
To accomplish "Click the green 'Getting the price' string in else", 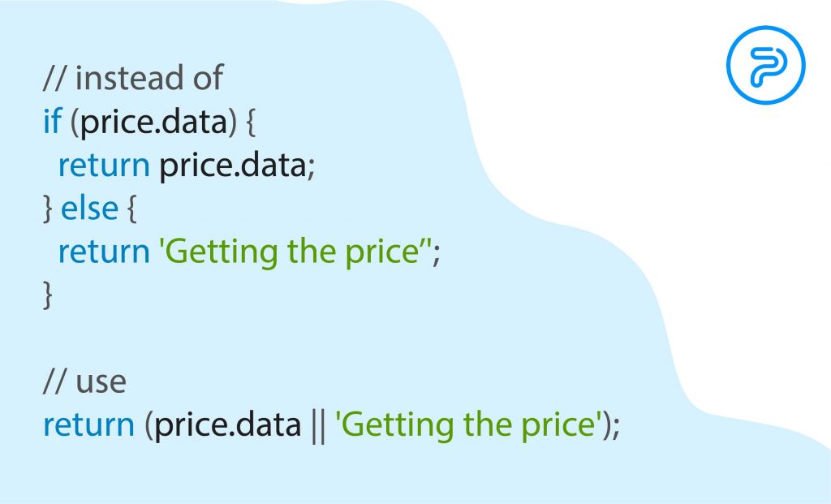I will click(295, 252).
